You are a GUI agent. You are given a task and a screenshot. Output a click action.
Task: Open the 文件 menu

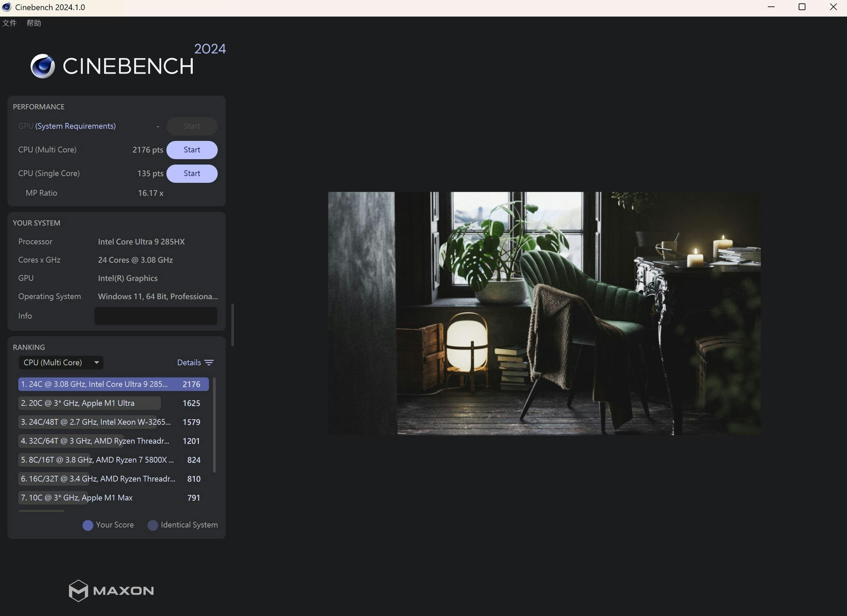(x=9, y=23)
